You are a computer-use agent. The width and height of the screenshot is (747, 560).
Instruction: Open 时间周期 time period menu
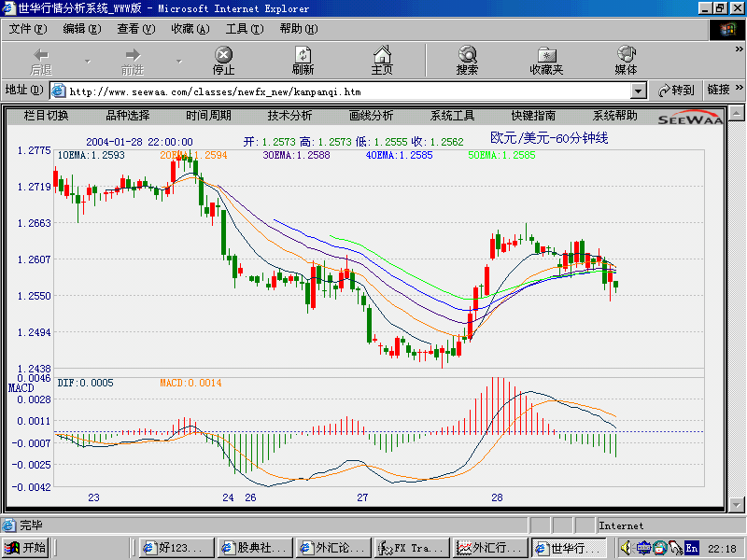(x=208, y=115)
